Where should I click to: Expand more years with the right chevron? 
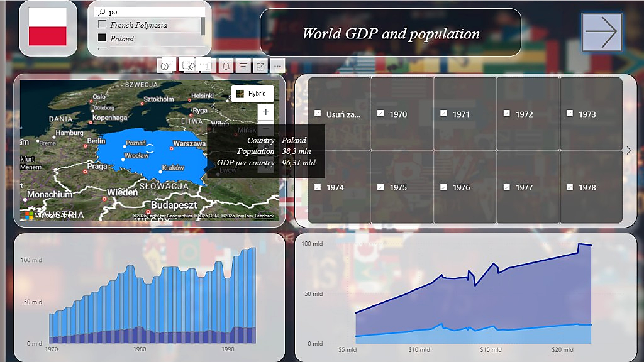pos(628,150)
